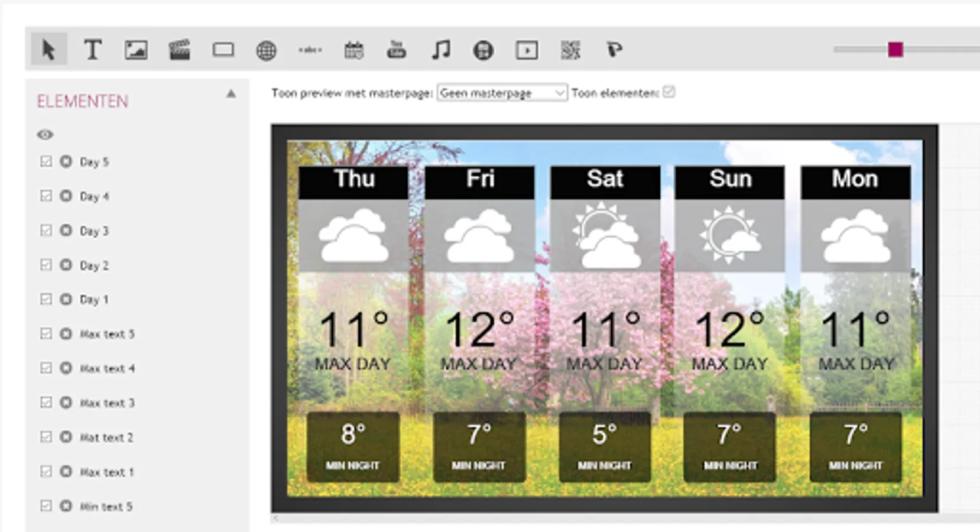
Task: Select the 'Min text 5' element label
Action: [106, 507]
